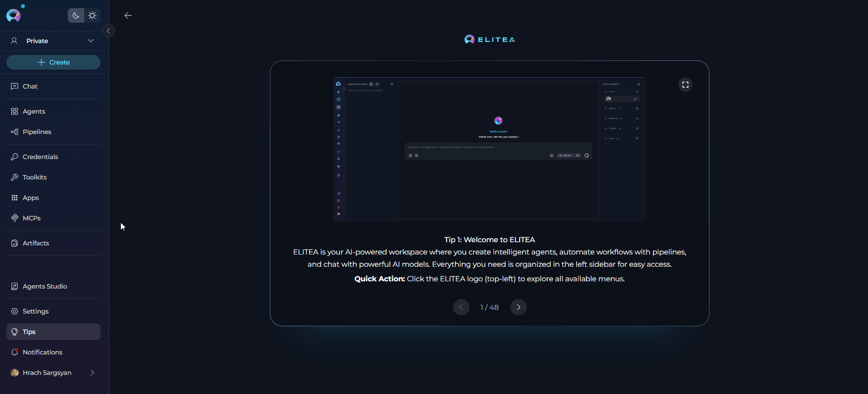The width and height of the screenshot is (868, 394).
Task: Switch to dark mode with the moon toggle
Action: click(x=76, y=15)
